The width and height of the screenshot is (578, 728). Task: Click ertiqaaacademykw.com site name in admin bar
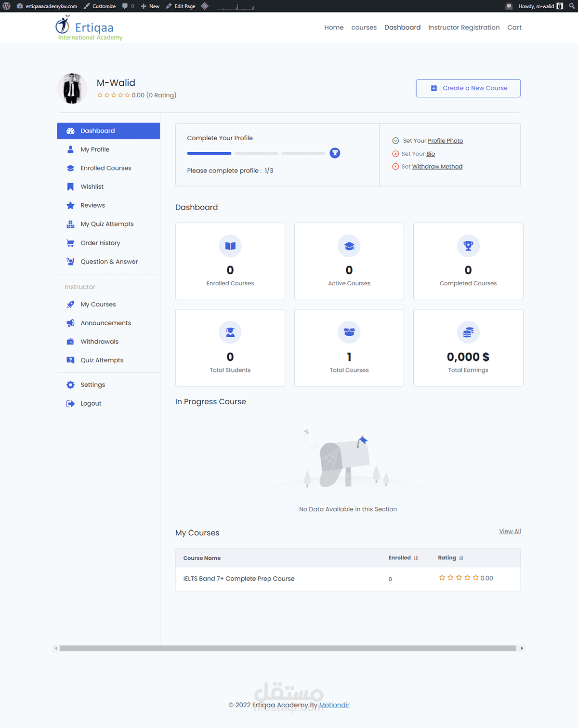pyautogui.click(x=47, y=6)
